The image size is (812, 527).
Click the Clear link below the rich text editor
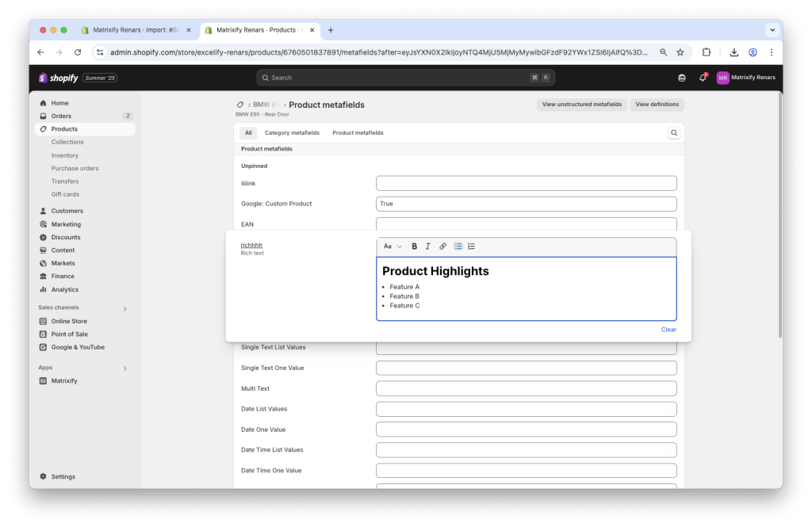[668, 329]
